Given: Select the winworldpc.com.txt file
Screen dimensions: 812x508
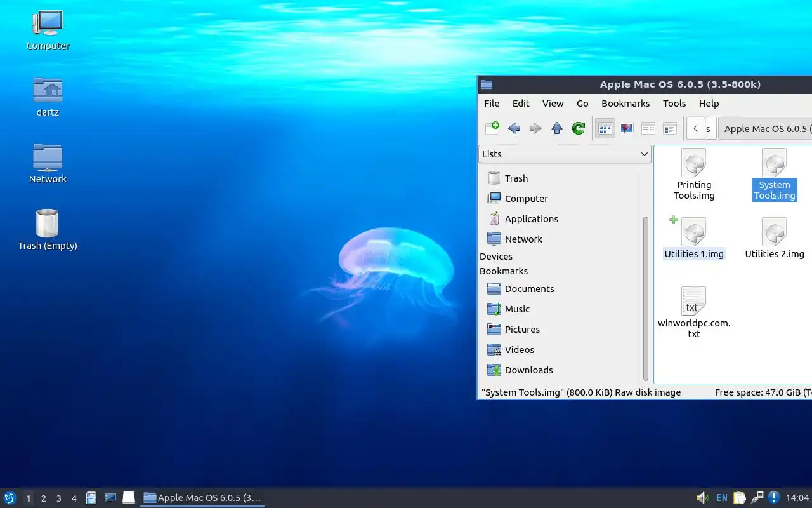Looking at the screenshot, I should (x=694, y=313).
